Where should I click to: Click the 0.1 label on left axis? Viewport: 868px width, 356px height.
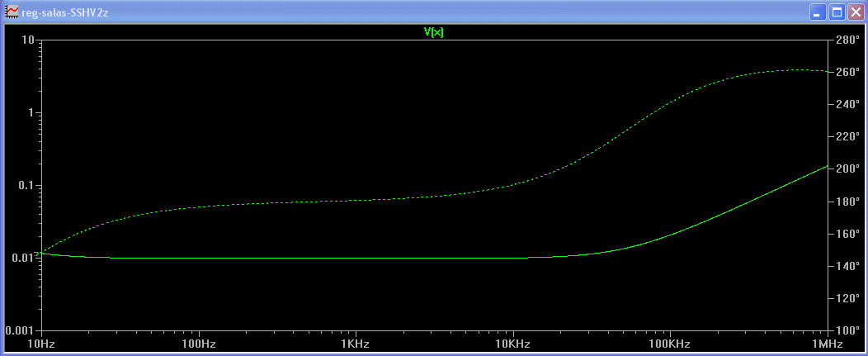(26, 185)
